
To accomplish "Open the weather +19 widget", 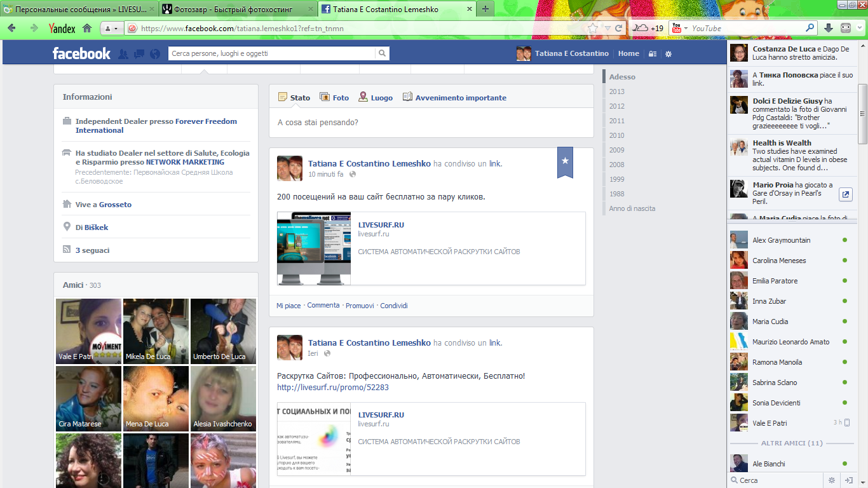I will [x=648, y=29].
